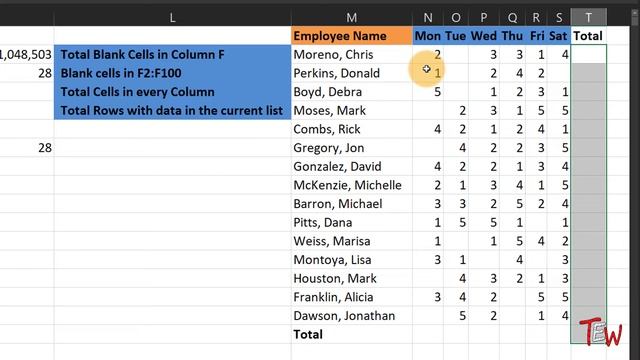Click Gregory, Jon's Tue value 4
640x360 pixels.
(x=456, y=148)
